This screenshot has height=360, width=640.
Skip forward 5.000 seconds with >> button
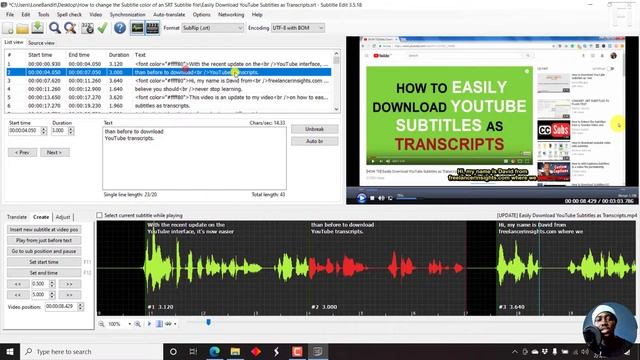69,294
